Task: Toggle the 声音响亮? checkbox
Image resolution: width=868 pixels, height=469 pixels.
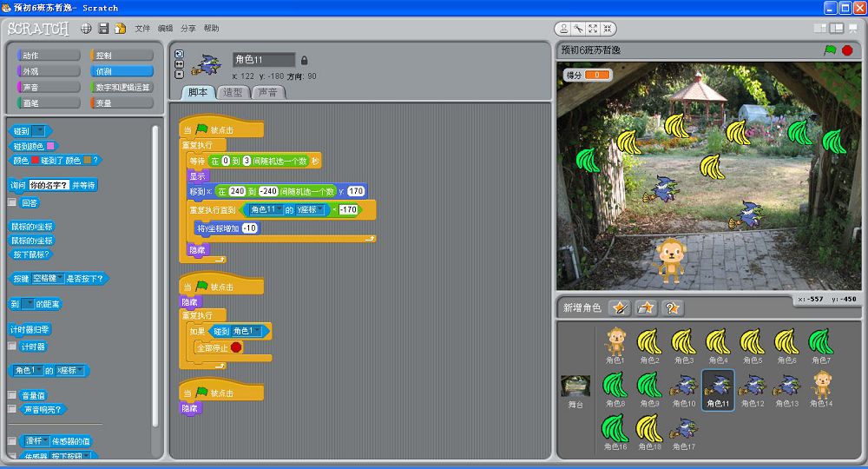Action: coord(12,409)
